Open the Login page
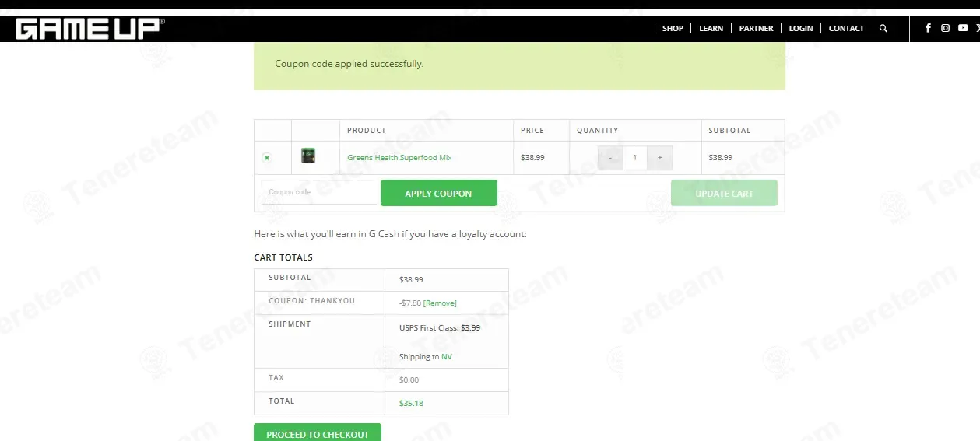 pyautogui.click(x=800, y=28)
